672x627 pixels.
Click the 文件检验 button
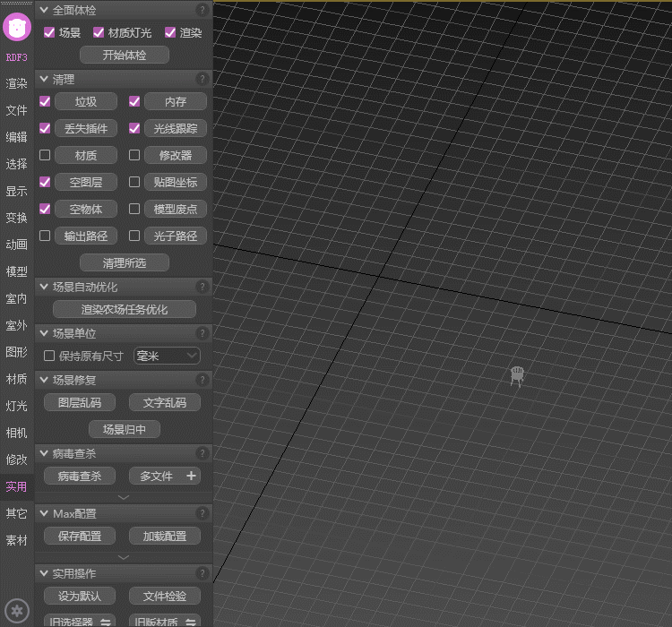tap(165, 596)
